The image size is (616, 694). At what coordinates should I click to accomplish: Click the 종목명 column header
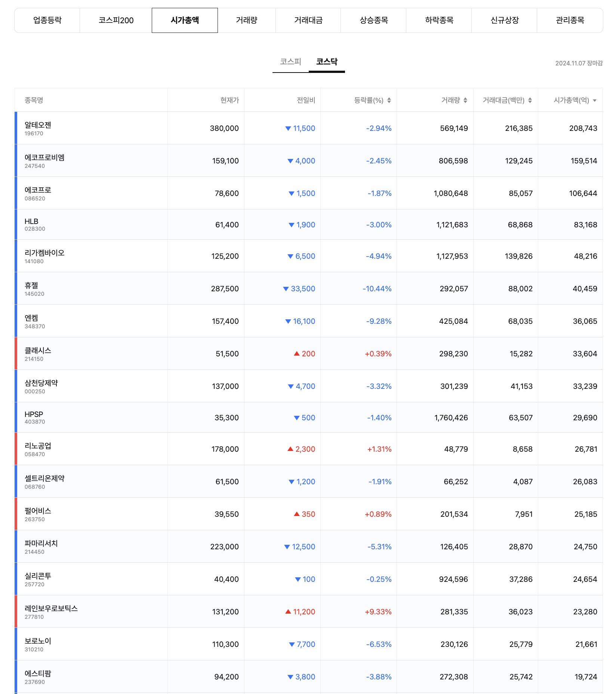tap(34, 100)
